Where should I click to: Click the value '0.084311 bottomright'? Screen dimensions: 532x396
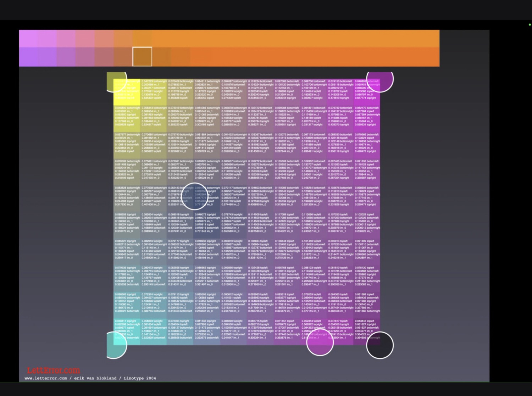[x=207, y=81]
